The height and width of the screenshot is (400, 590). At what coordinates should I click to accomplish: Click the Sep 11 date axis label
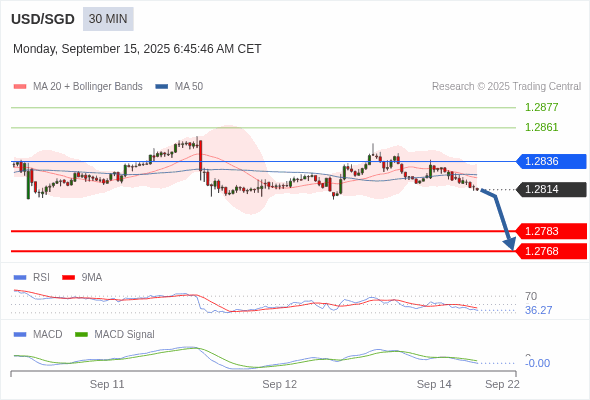[x=107, y=384]
